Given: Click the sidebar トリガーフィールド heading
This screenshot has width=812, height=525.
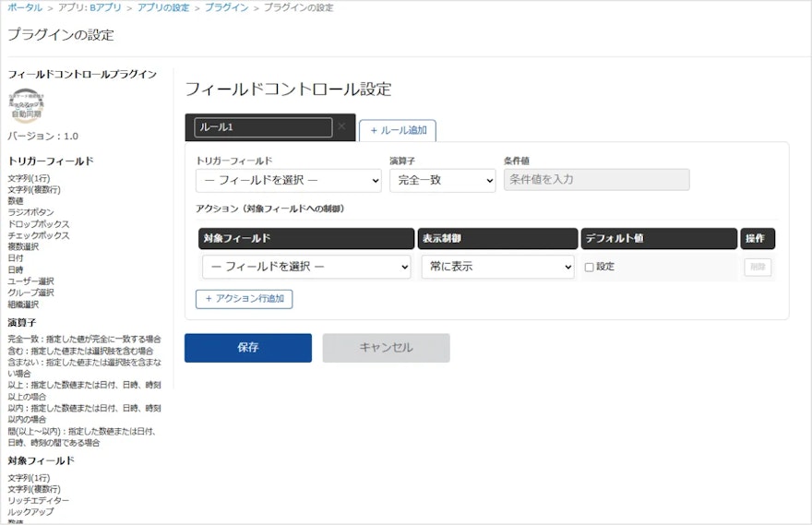Looking at the screenshot, I should pyautogui.click(x=51, y=161).
